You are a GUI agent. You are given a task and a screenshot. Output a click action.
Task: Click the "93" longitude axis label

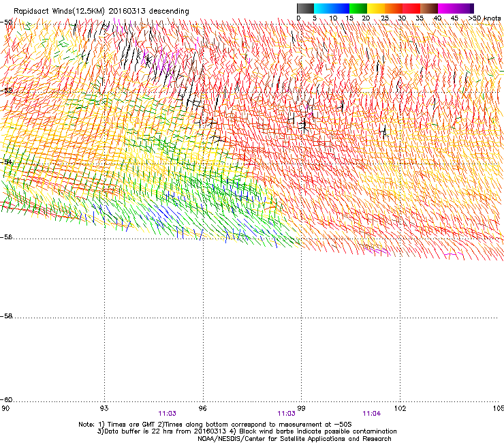tap(104, 408)
